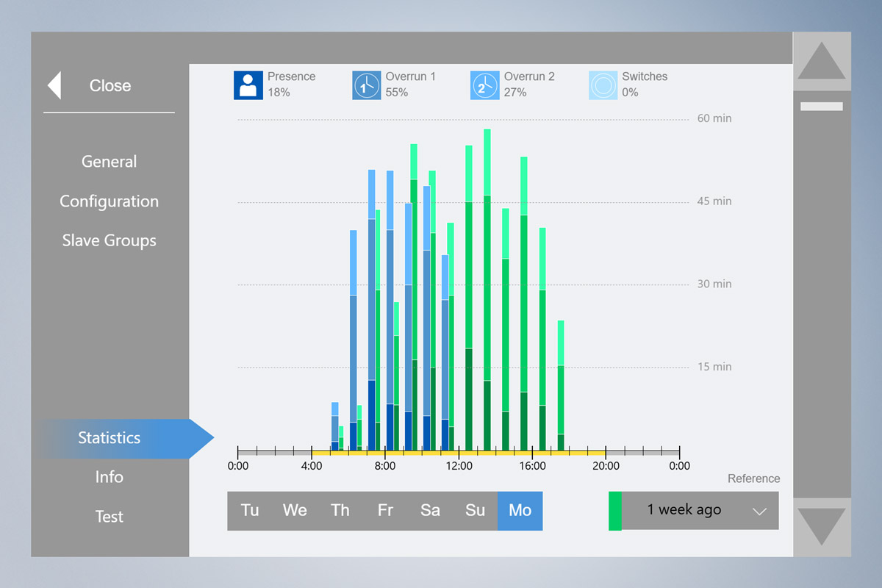Image resolution: width=882 pixels, height=588 pixels.
Task: Open the Test page
Action: 109,517
